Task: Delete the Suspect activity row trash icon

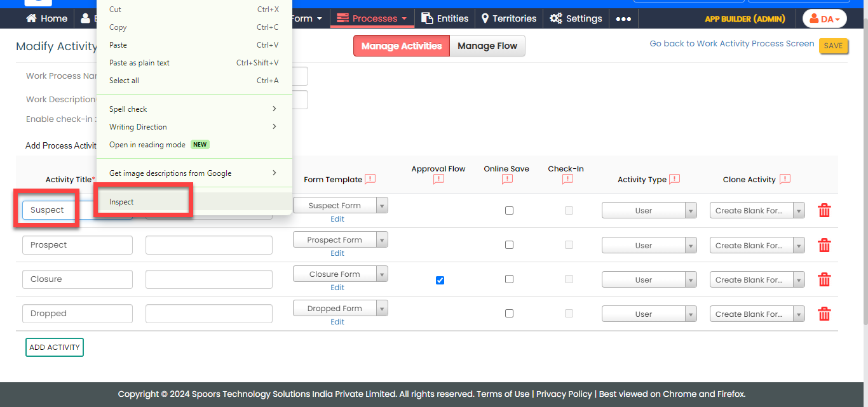Action: [x=824, y=211]
